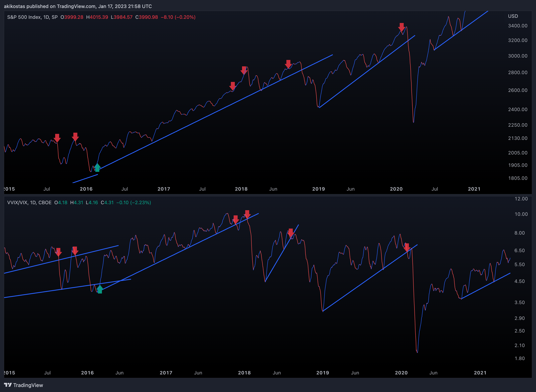Click the green up arrow on the VVIX/VIX chart
The image size is (536, 392).
coord(100,289)
